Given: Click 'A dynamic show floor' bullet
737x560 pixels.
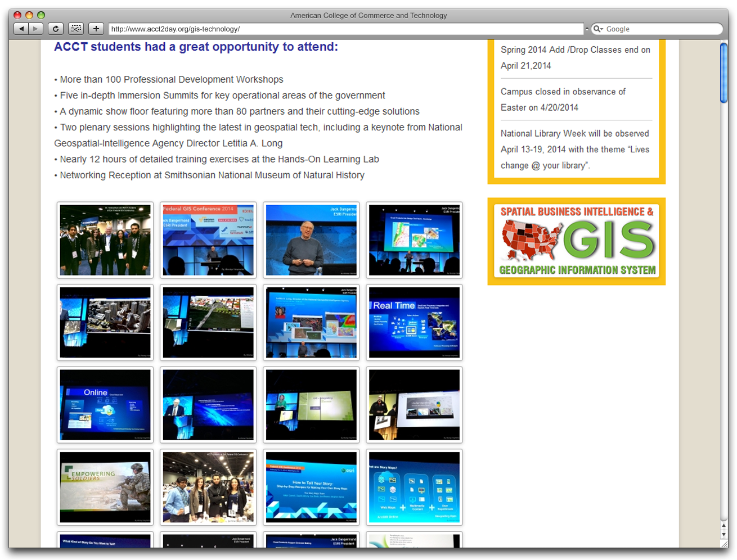Looking at the screenshot, I should tap(237, 111).
